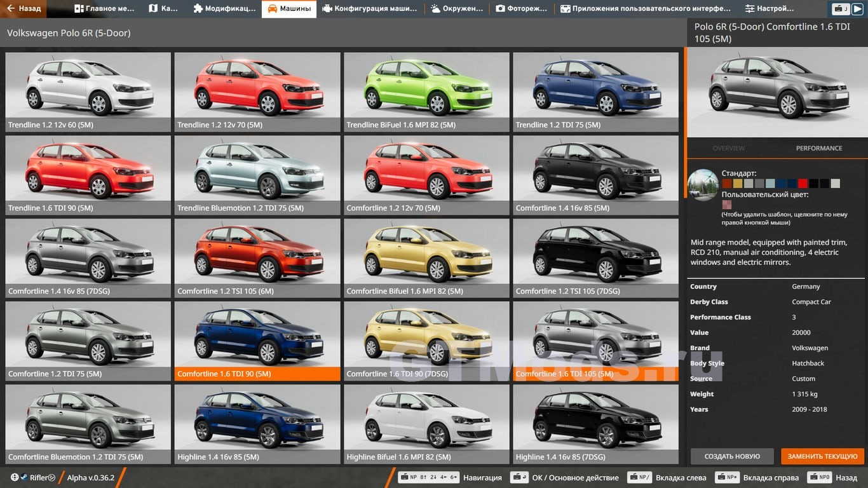This screenshot has width=868, height=488.
Task: Click the Вкладка слева hint icon
Action: coord(640,477)
